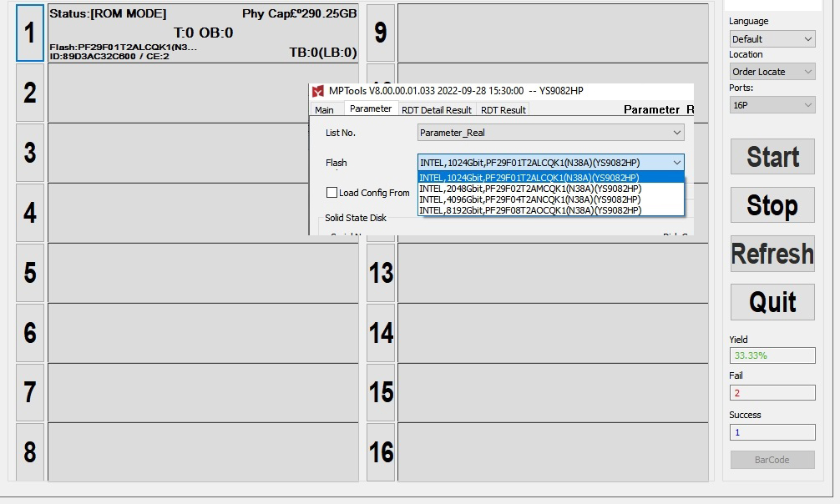Click the empty port 2 status panel

pos(203,93)
